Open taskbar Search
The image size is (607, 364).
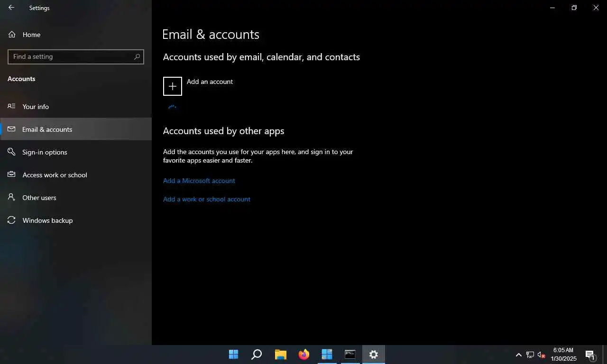coord(257,355)
